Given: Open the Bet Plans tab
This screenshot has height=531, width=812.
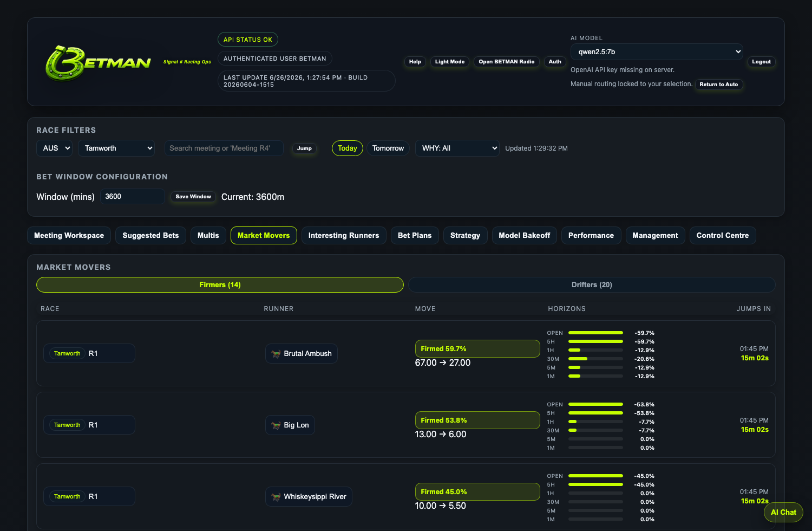Looking at the screenshot, I should point(415,235).
